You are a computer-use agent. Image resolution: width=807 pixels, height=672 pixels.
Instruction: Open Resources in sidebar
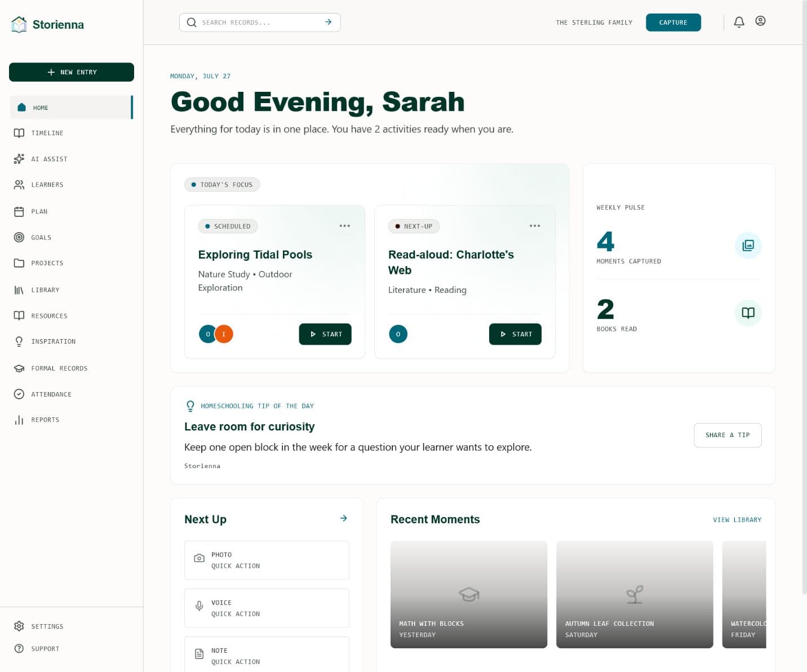point(71,316)
